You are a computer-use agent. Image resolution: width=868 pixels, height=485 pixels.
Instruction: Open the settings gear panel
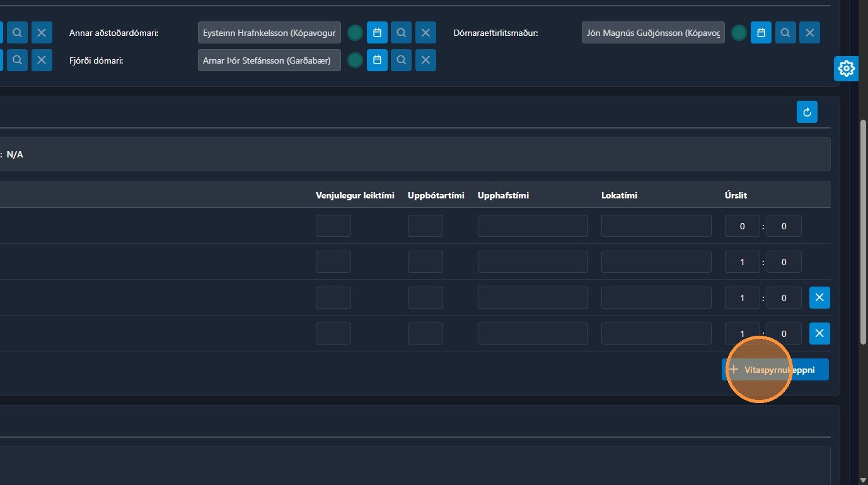tap(846, 69)
